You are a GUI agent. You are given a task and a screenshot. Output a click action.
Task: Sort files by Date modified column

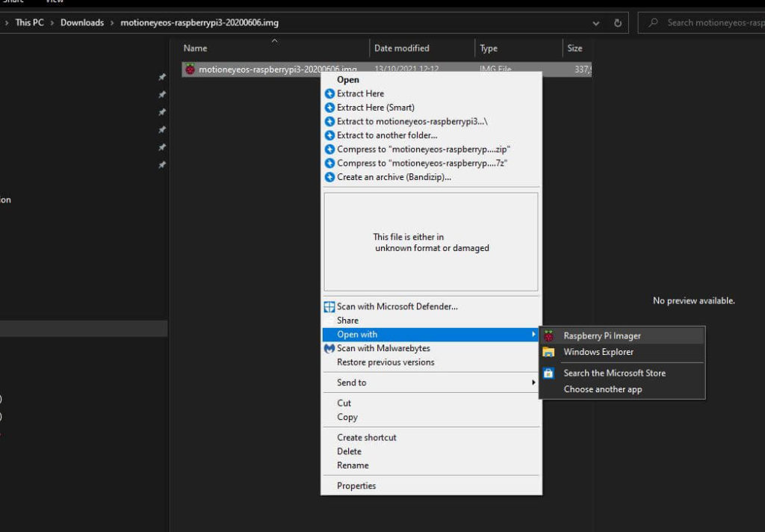tap(402, 49)
